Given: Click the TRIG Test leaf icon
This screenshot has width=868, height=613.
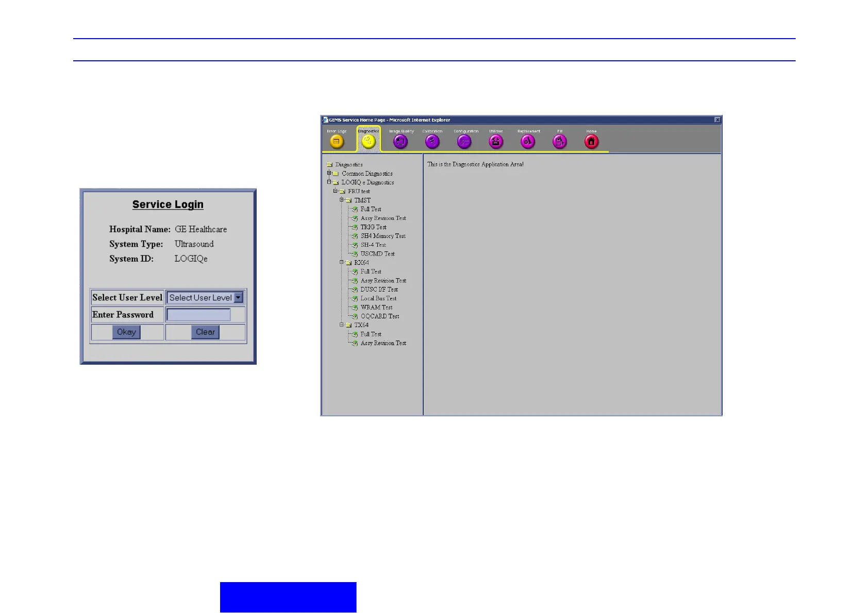Looking at the screenshot, I should click(x=355, y=227).
